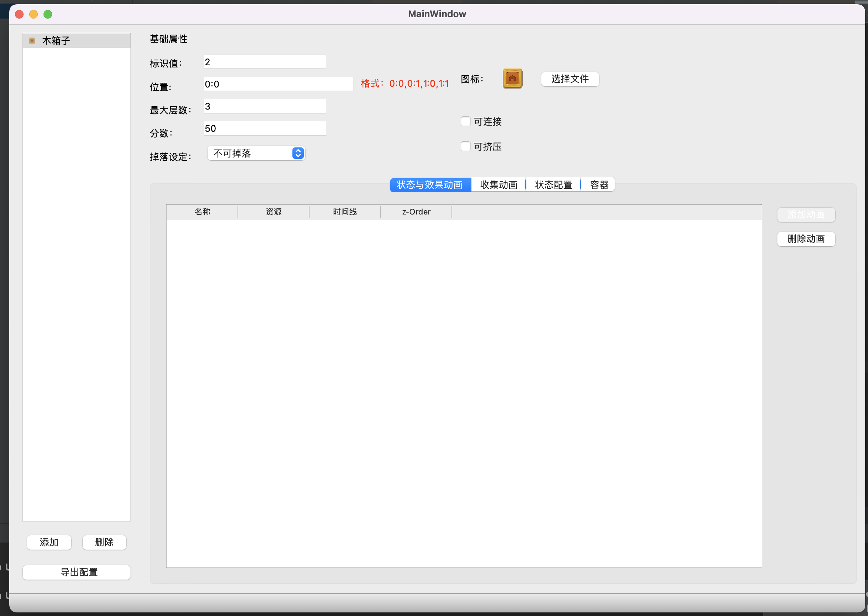Select the 容器 tab
The image size is (868, 616).
point(599,185)
